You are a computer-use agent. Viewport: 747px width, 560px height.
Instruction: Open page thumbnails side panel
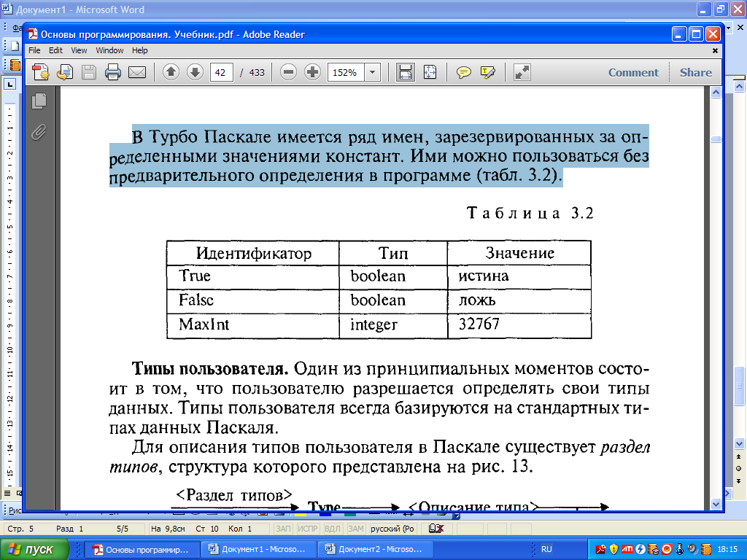click(x=39, y=101)
